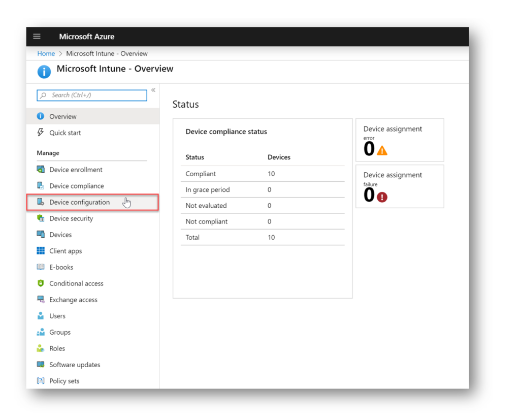Image resolution: width=520 pixels, height=420 pixels.
Task: Open Device security menu item
Action: (x=93, y=218)
